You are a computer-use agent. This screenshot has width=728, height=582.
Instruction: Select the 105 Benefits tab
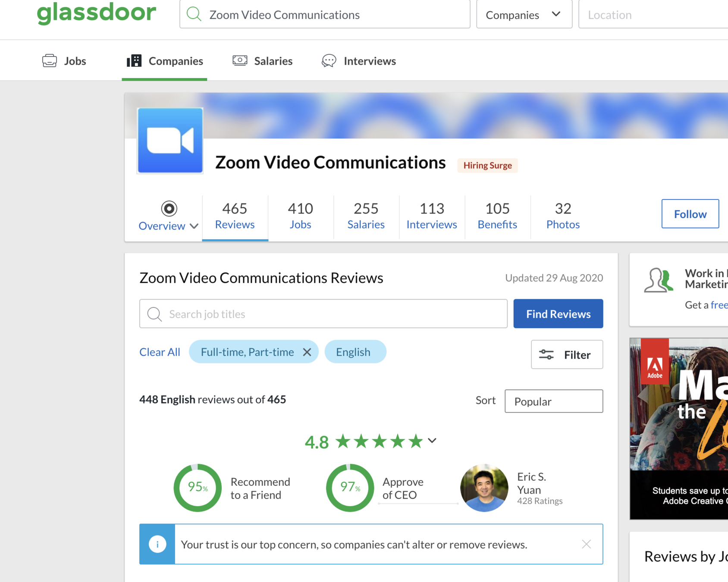coord(497,216)
